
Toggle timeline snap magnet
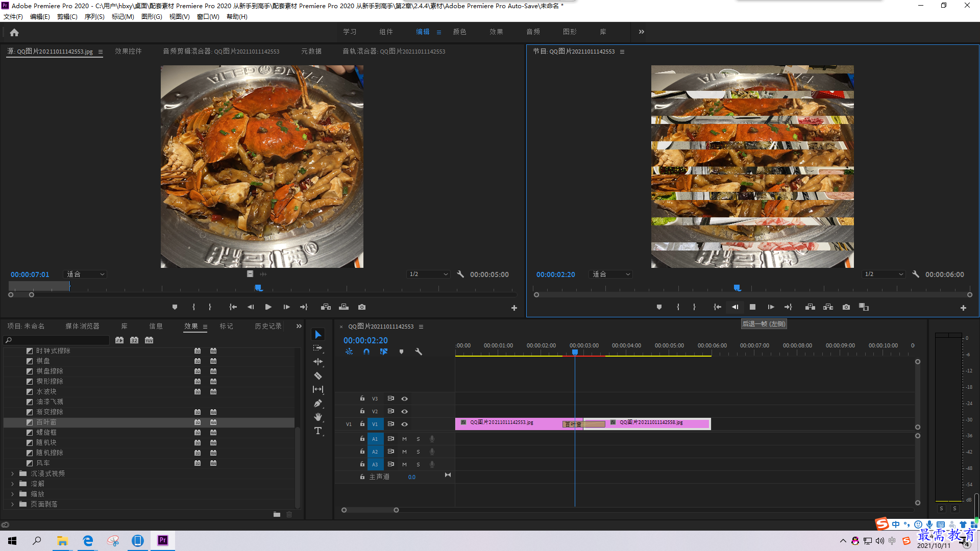[366, 352]
